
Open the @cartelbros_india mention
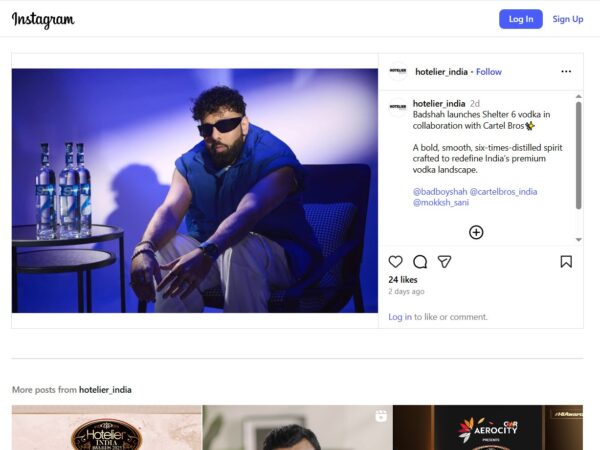point(503,191)
